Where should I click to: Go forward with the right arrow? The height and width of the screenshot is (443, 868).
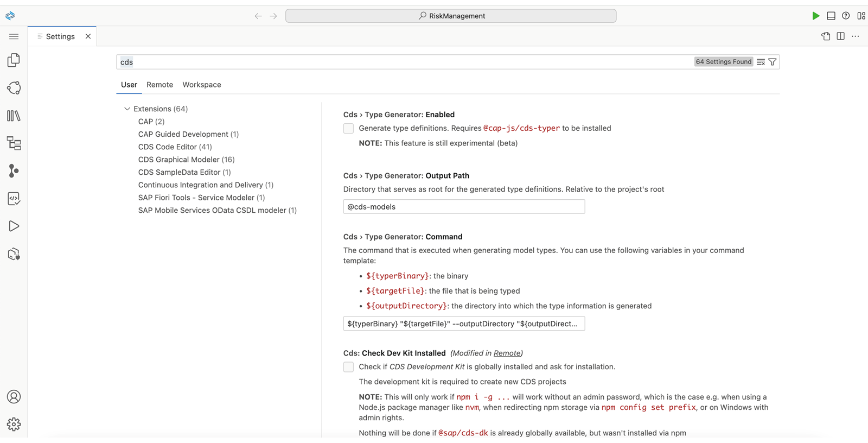click(x=273, y=16)
